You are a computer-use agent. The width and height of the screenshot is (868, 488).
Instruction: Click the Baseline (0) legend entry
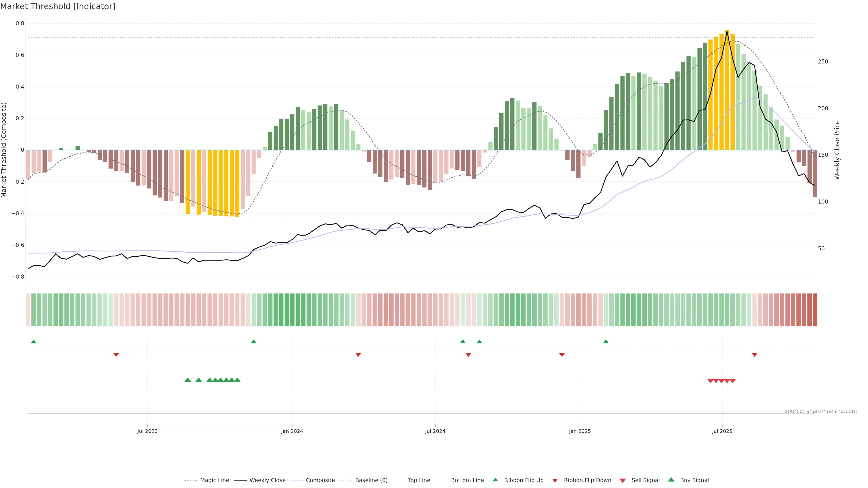pos(371,480)
